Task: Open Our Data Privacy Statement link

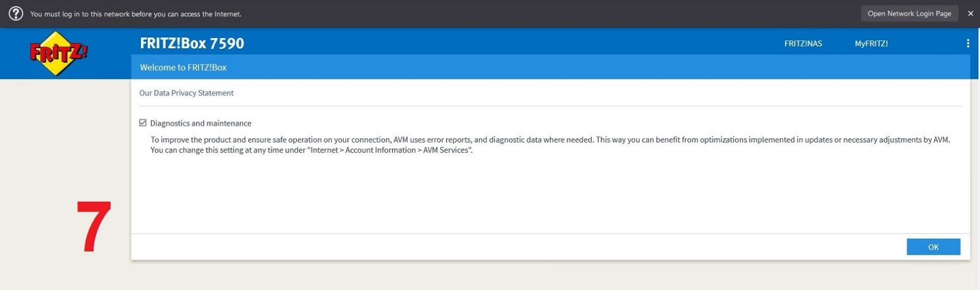Action: click(x=186, y=93)
